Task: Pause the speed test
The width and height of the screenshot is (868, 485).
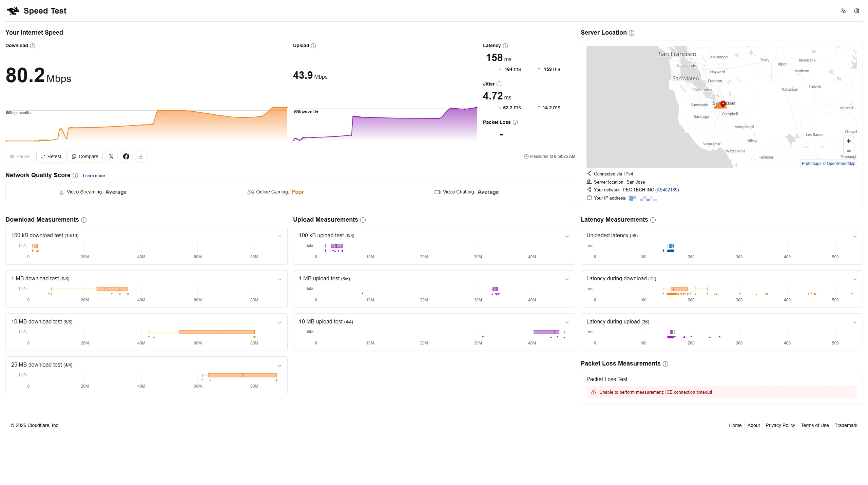Action: pyautogui.click(x=20, y=156)
